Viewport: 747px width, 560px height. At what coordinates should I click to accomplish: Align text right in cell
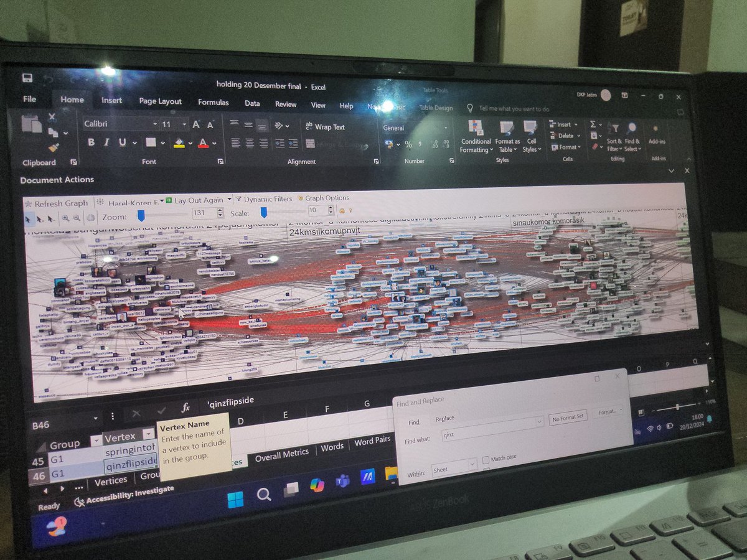pos(263,143)
